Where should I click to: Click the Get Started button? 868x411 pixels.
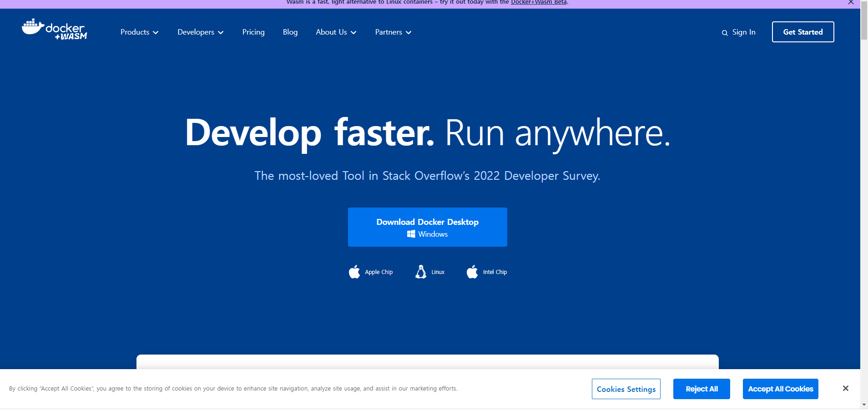pos(803,32)
